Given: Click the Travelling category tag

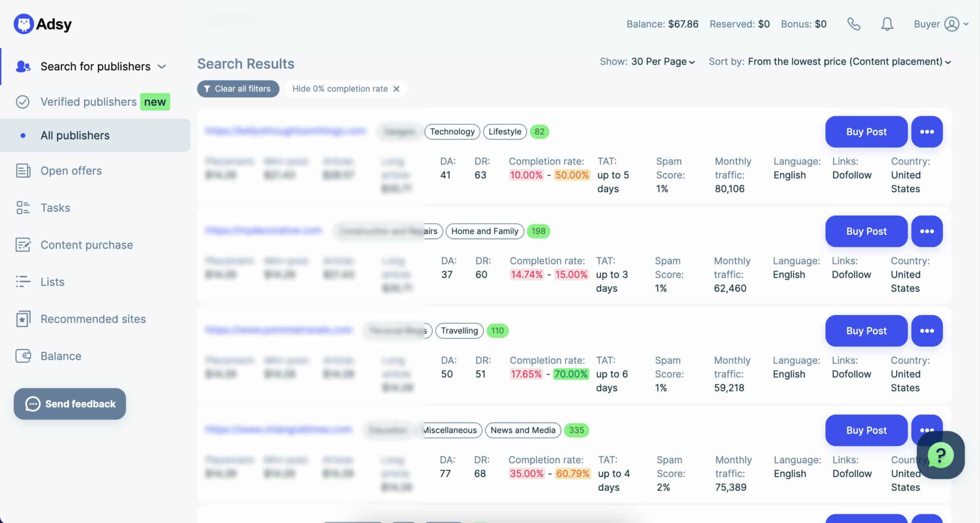Looking at the screenshot, I should point(459,330).
